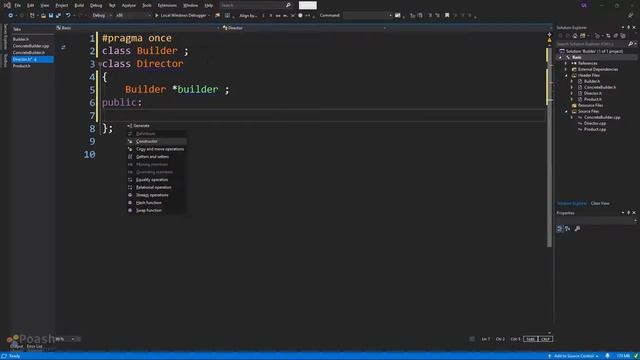Click the Visual Studio logo icon

7,5
